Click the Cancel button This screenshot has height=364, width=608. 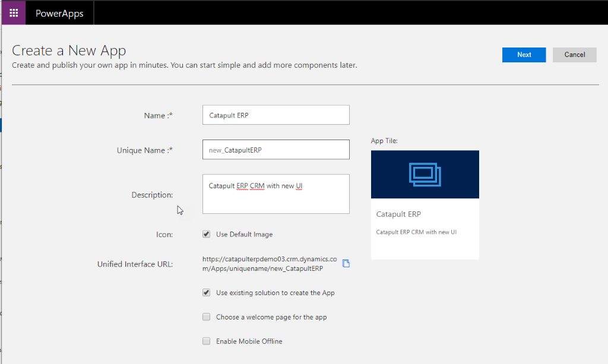click(x=575, y=55)
